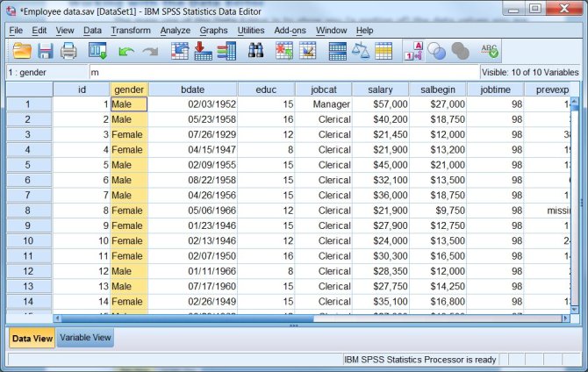Undo the last action with green arrow
Image resolution: width=588 pixels, height=372 pixels.
point(126,52)
